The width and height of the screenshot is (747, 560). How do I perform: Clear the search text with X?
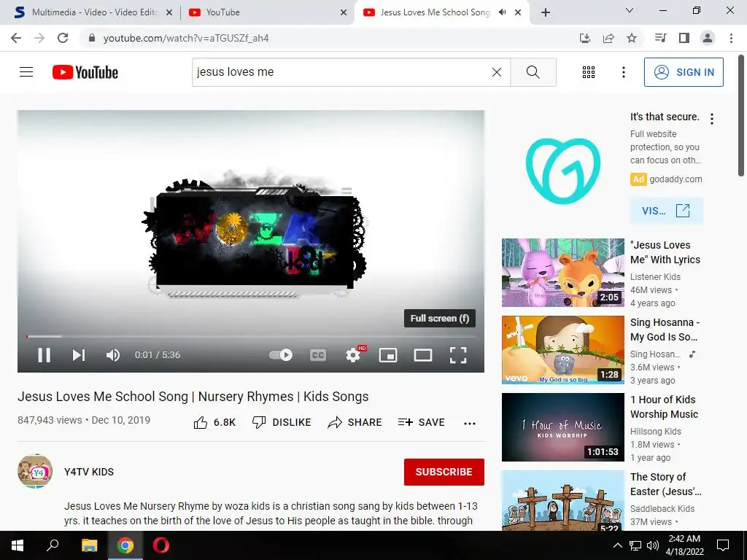[496, 72]
